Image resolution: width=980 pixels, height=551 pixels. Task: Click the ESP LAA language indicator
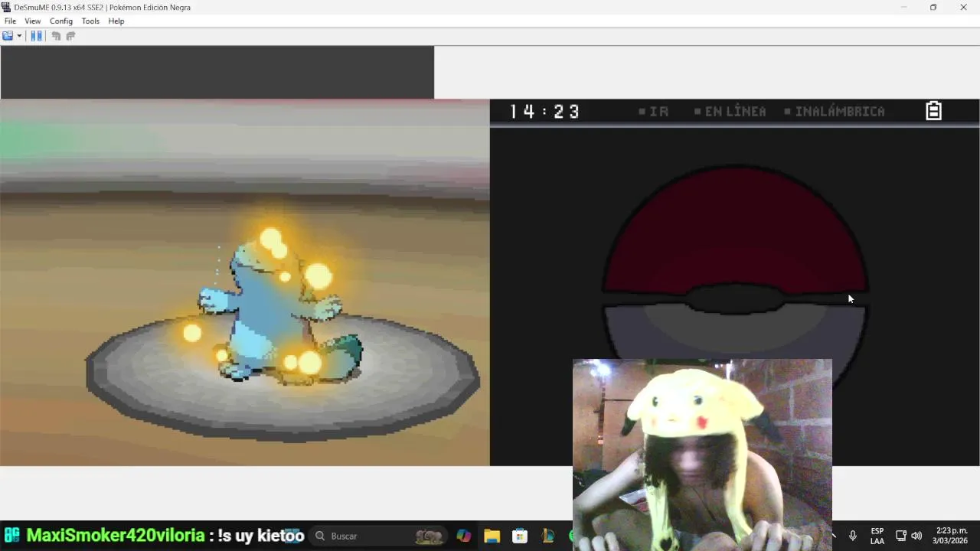(877, 536)
